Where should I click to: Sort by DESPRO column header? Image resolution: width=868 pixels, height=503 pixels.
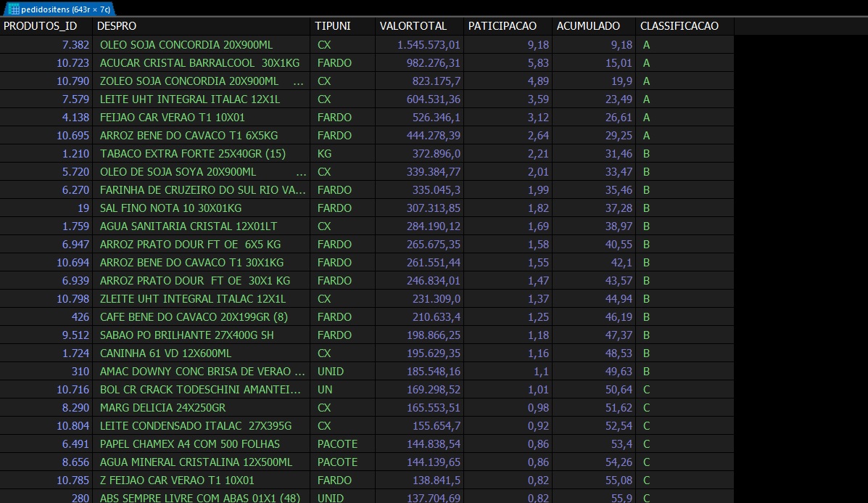(202, 26)
